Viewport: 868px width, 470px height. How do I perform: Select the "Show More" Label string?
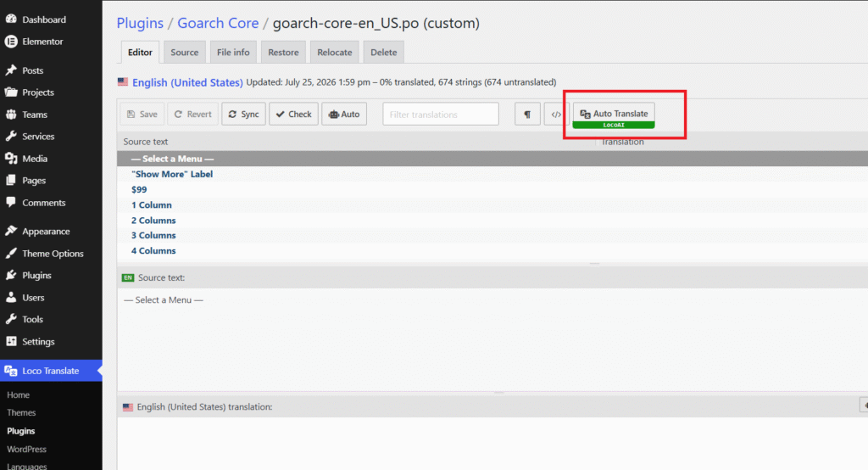tap(492, 174)
